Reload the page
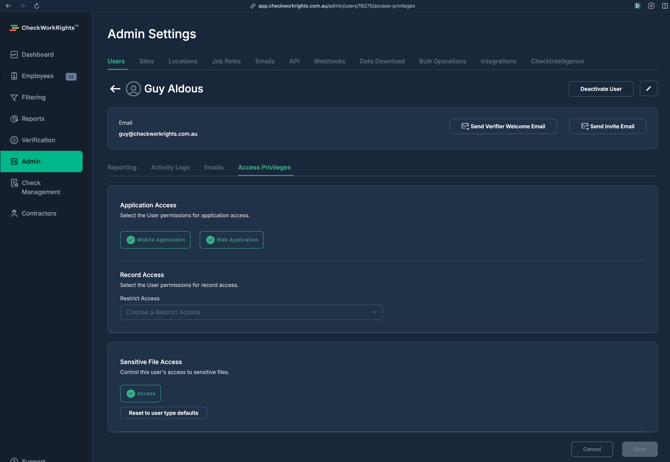Viewport: 670px width, 462px height. [x=36, y=6]
